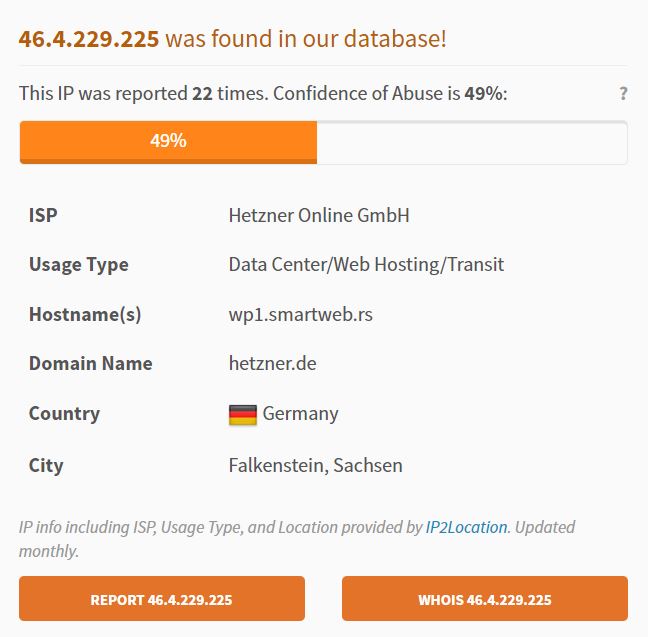648x637 pixels.
Task: Click the Falkenstein, Sachsen city value
Action: (315, 465)
